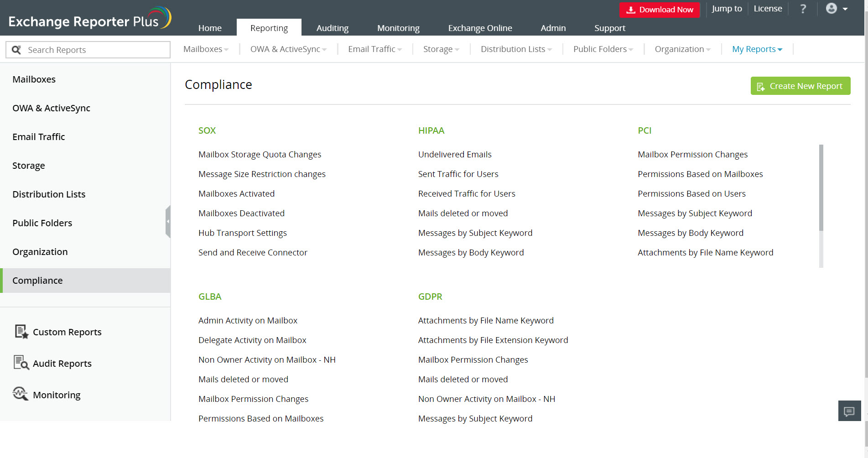Click the SOX section heading

pos(207,130)
